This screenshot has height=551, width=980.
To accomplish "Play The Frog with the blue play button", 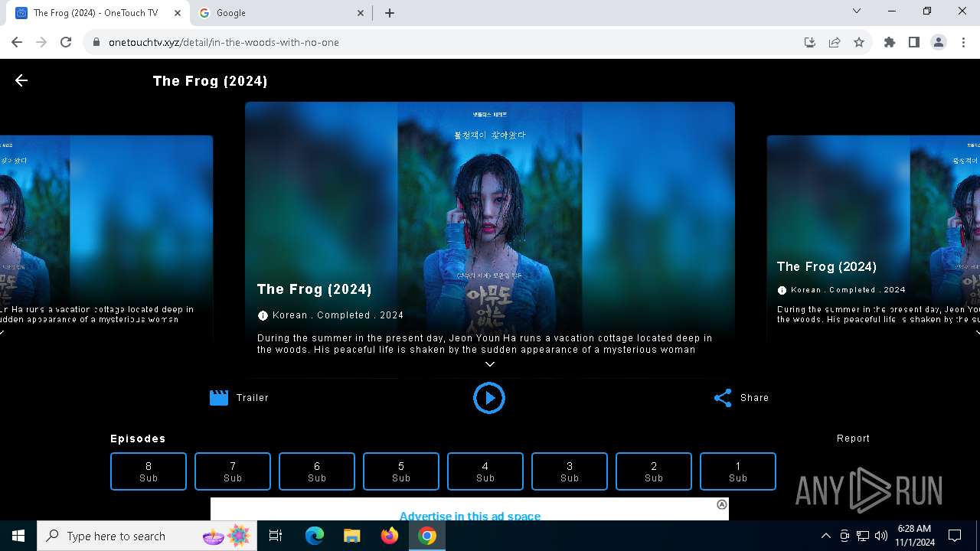I will 489,398.
